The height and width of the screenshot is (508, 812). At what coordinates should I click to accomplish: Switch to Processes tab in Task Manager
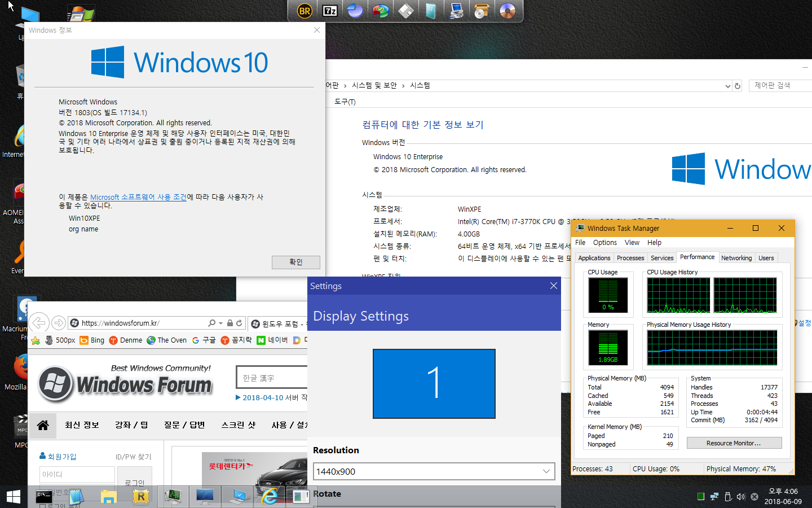point(630,258)
